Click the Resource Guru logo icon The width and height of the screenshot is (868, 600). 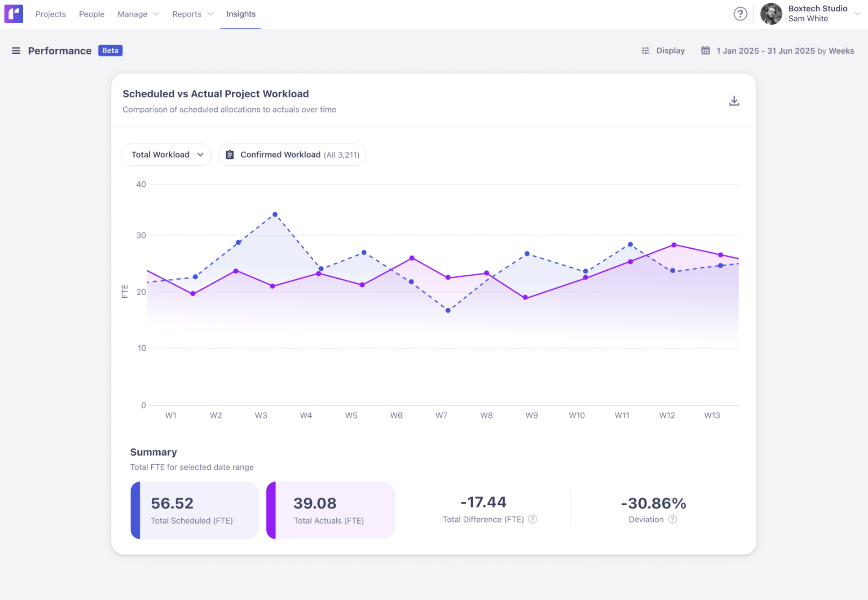[14, 14]
